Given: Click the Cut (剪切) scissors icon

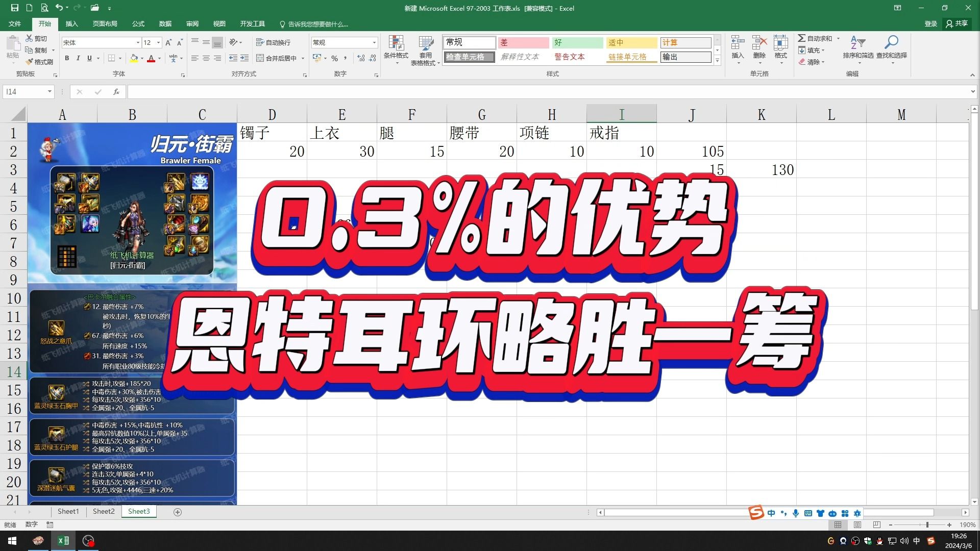Looking at the screenshot, I should click(29, 38).
